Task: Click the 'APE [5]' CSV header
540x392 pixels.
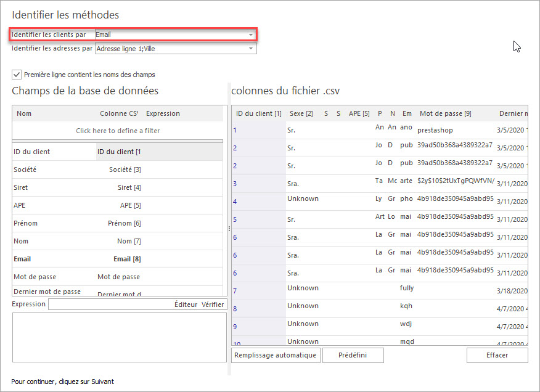Action: point(359,113)
